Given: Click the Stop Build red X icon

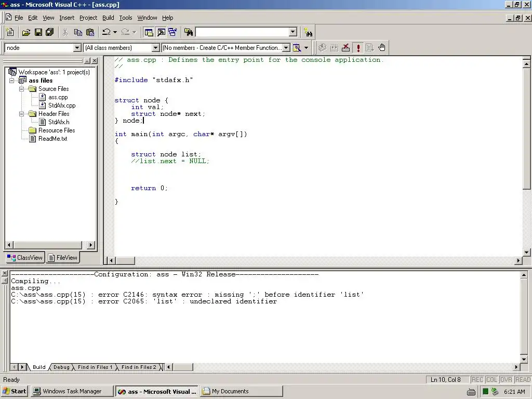Looking at the screenshot, I should [345, 48].
